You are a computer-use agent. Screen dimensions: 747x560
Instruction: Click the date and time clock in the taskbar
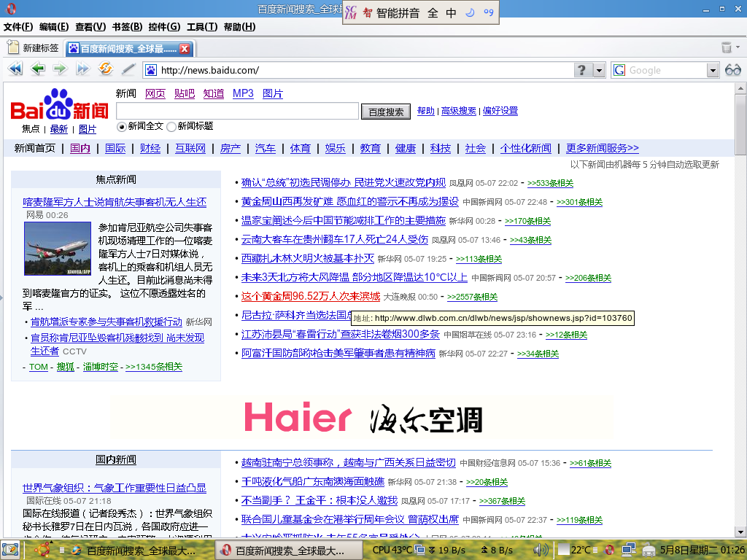point(703,551)
